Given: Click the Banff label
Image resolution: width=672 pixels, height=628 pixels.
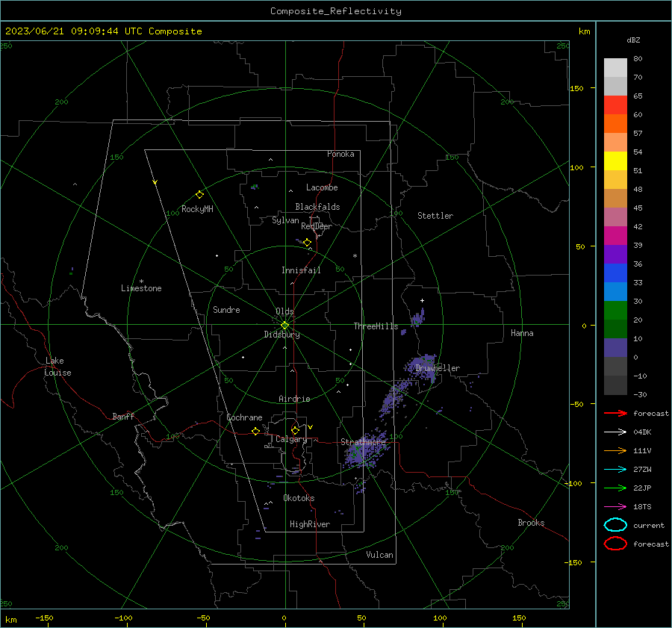Looking at the screenshot, I should tap(123, 416).
